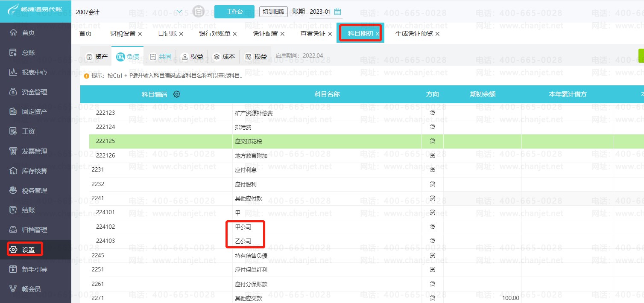
Task: Close the 凭证配置 tab
Action: coord(282,34)
